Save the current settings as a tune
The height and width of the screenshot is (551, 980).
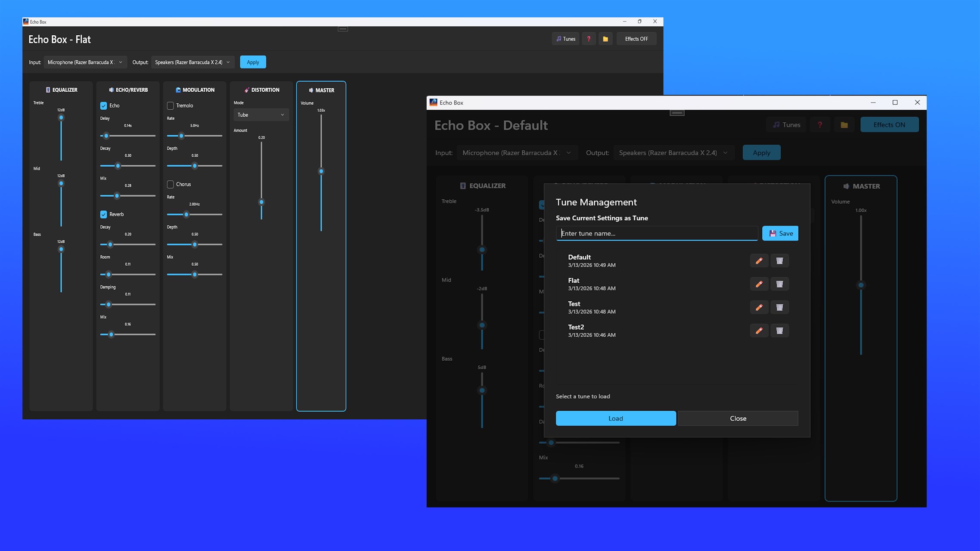point(780,233)
